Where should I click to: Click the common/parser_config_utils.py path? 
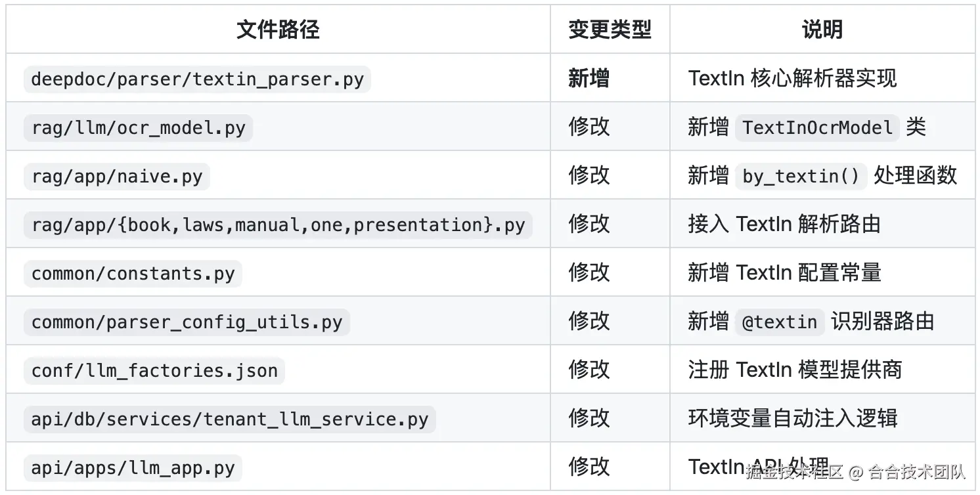click(187, 322)
